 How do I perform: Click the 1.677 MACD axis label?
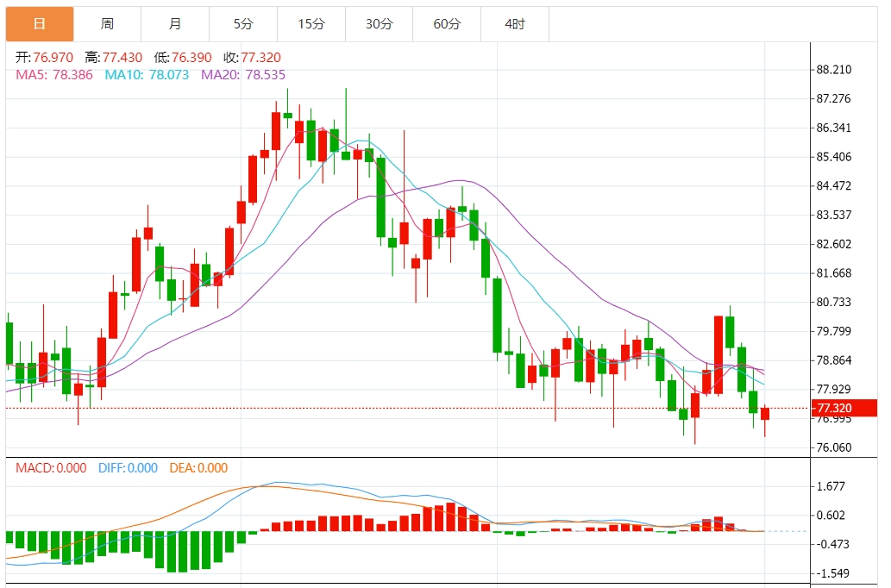pos(831,486)
